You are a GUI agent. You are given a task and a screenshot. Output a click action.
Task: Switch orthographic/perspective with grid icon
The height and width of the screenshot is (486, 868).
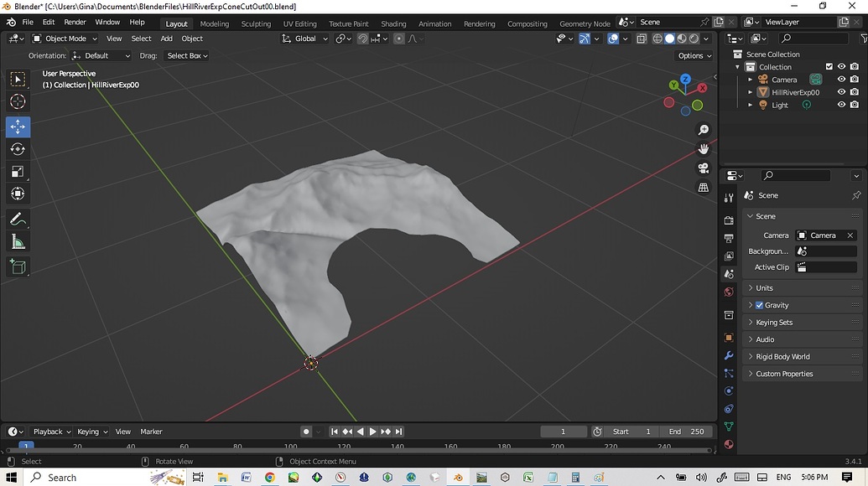pyautogui.click(x=703, y=188)
